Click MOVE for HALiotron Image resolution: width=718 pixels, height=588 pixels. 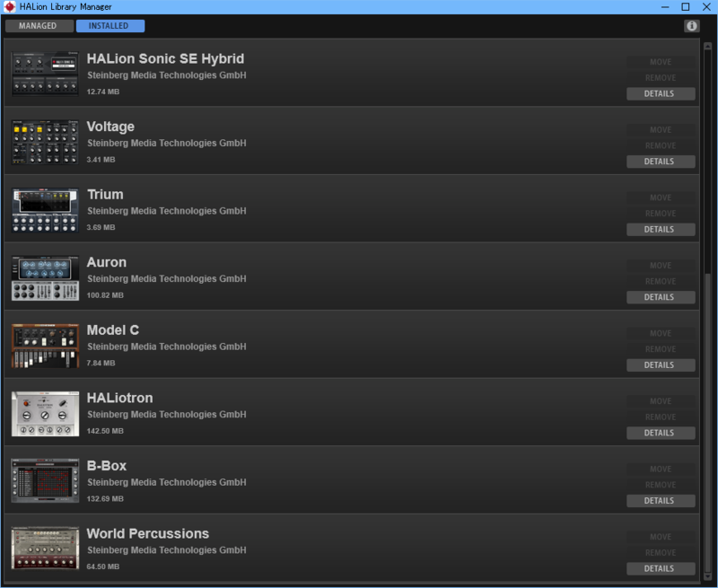pos(661,401)
